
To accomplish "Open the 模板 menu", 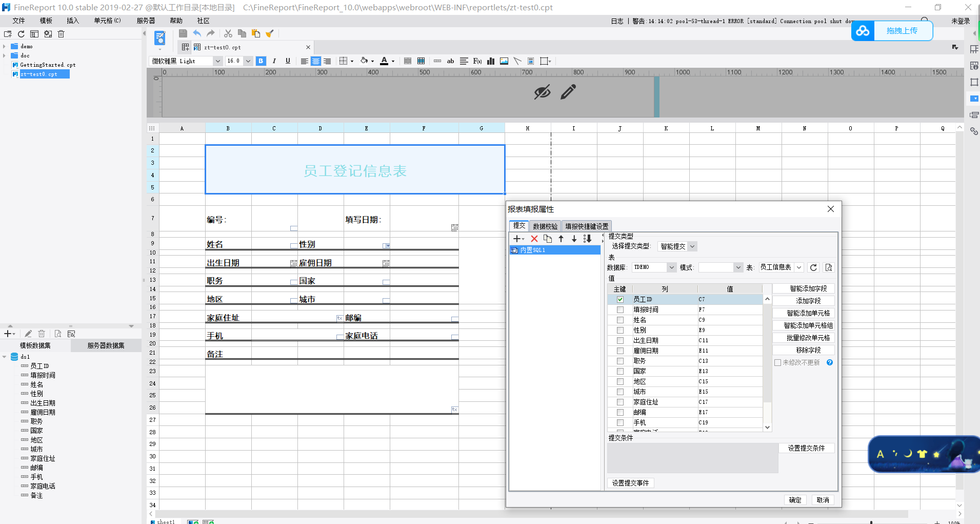I will click(x=46, y=21).
